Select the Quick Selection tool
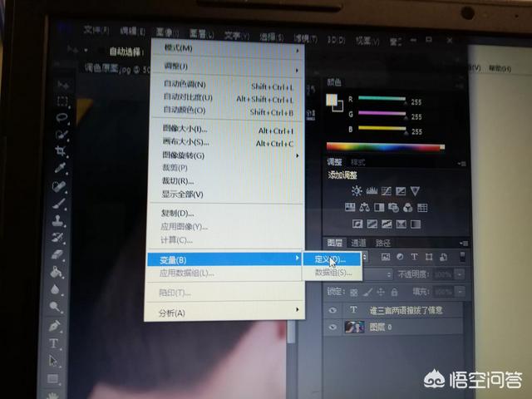Viewport: 532px width, 399px height. (62, 135)
